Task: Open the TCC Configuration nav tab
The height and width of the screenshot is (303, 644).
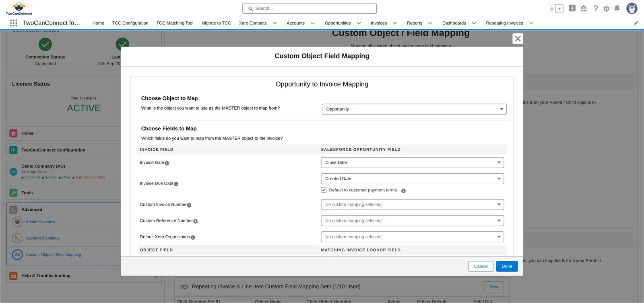Action: [130, 23]
